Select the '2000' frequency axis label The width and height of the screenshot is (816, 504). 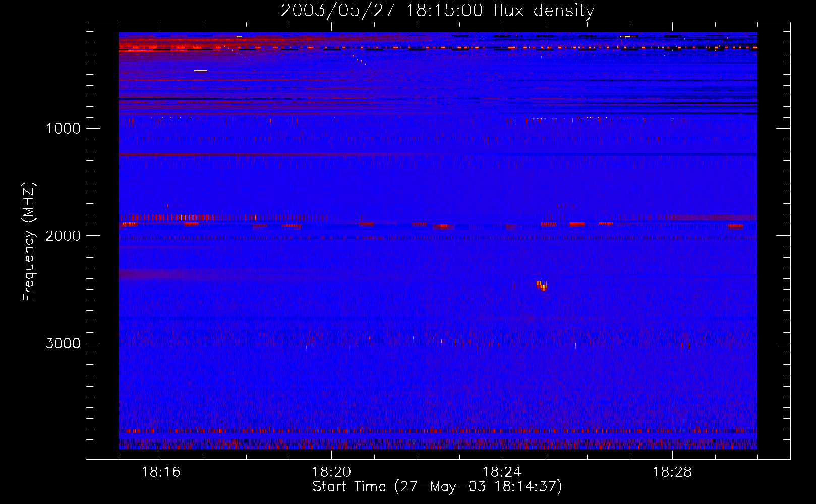[x=63, y=236]
